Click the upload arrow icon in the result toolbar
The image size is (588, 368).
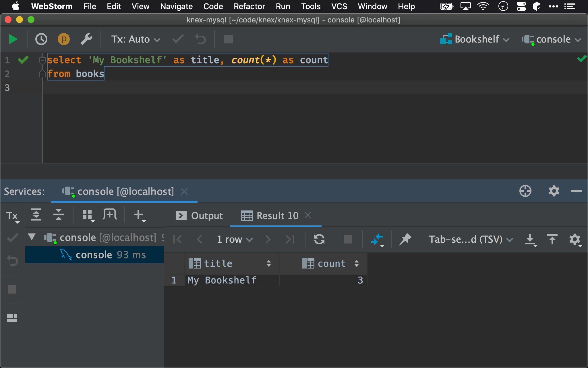(x=552, y=239)
